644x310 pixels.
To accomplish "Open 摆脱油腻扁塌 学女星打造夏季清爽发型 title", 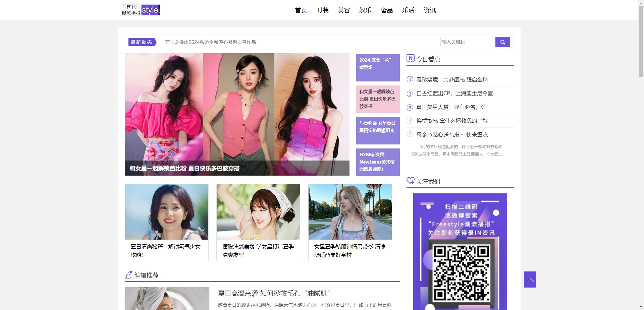I will [258, 251].
